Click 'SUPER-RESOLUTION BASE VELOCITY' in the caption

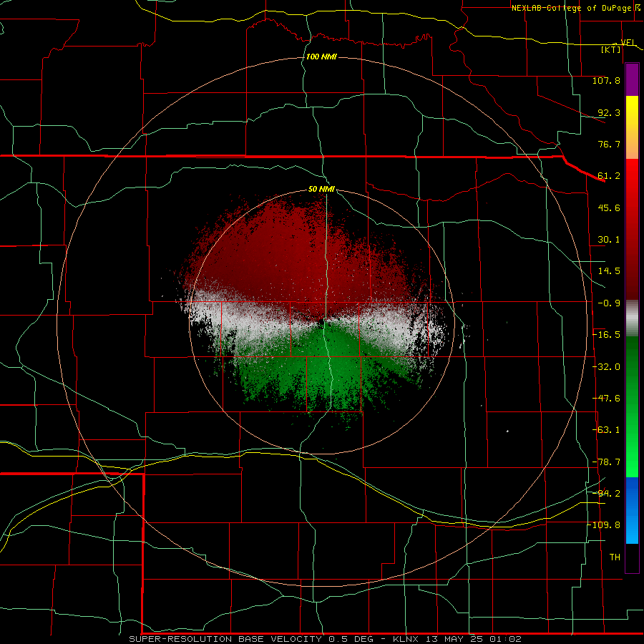pos(225,639)
